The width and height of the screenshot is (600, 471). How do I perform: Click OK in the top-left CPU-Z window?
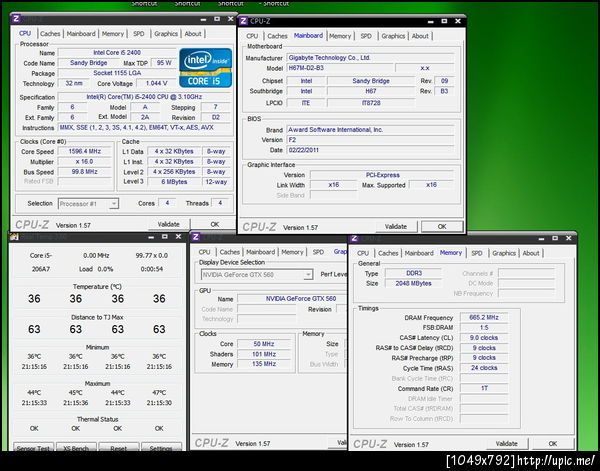pos(215,224)
